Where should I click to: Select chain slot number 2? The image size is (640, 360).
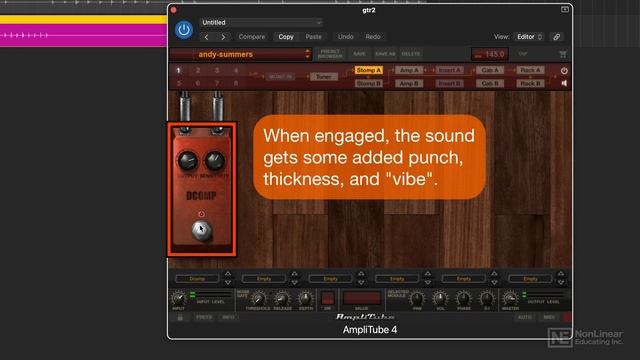tap(198, 70)
